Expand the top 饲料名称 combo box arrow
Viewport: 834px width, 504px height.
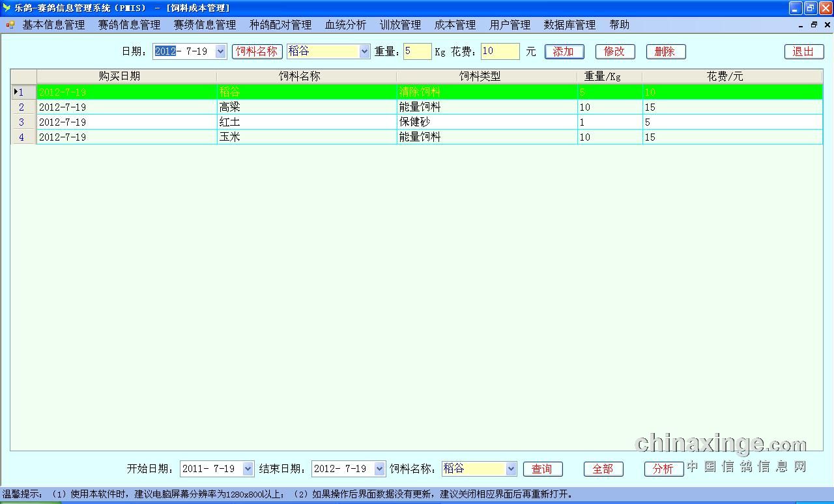point(364,51)
